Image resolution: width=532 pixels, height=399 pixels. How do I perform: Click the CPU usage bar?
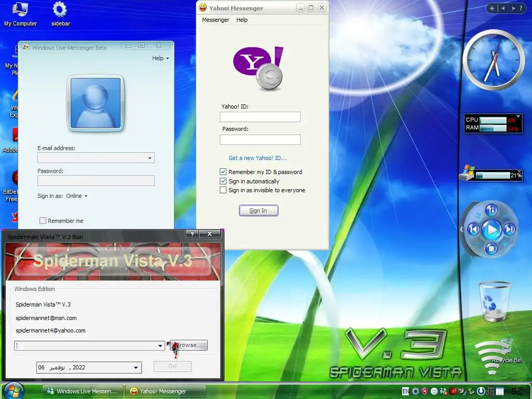(493, 120)
